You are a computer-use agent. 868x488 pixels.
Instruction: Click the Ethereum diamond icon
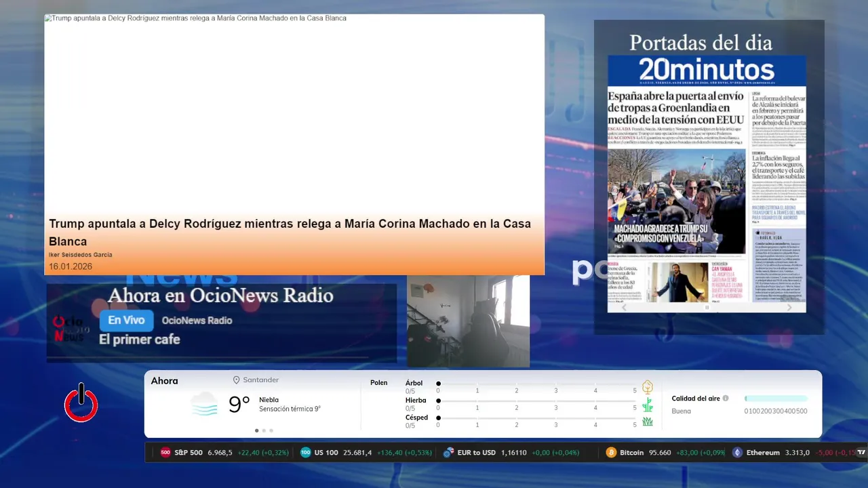coord(737,453)
